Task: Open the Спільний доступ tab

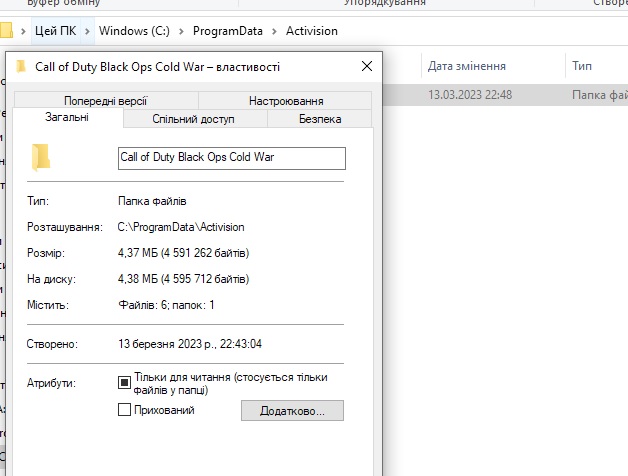Action: coord(193,119)
